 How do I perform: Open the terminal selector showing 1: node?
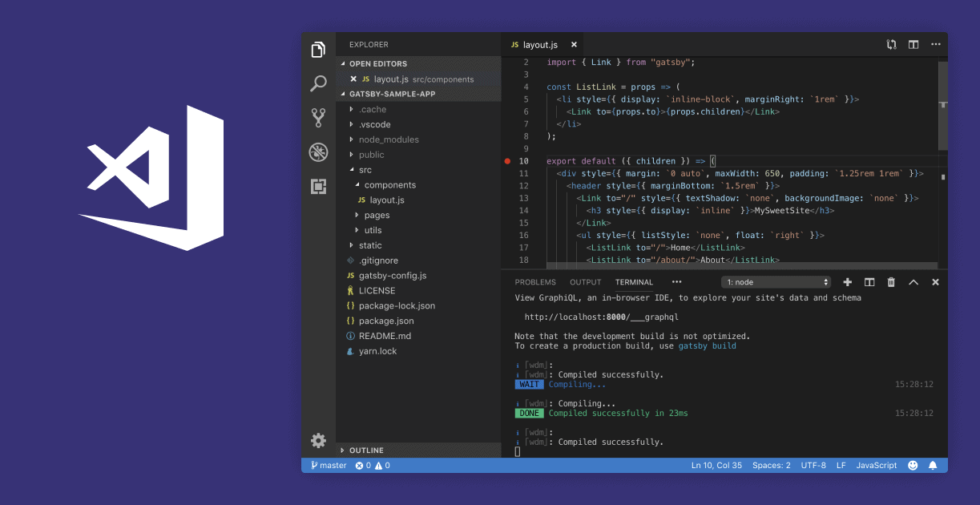point(776,281)
